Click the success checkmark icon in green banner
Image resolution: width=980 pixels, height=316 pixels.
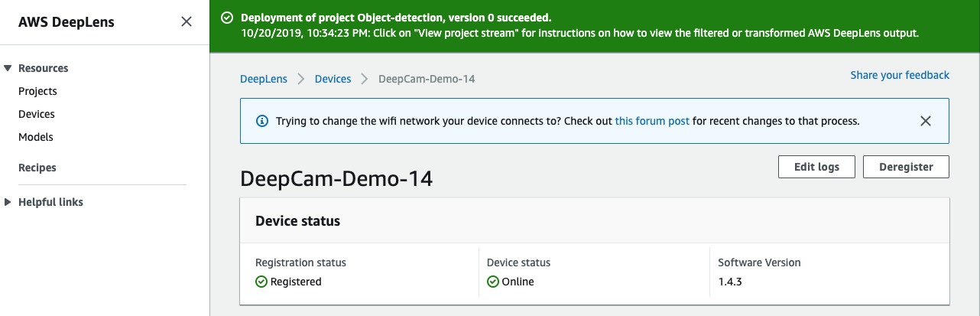pos(227,18)
